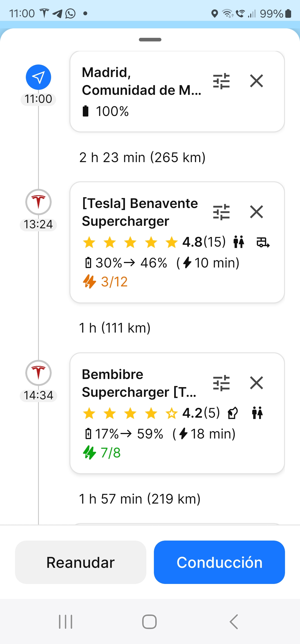
Task: Tap Reanudar button
Action: coord(81,562)
